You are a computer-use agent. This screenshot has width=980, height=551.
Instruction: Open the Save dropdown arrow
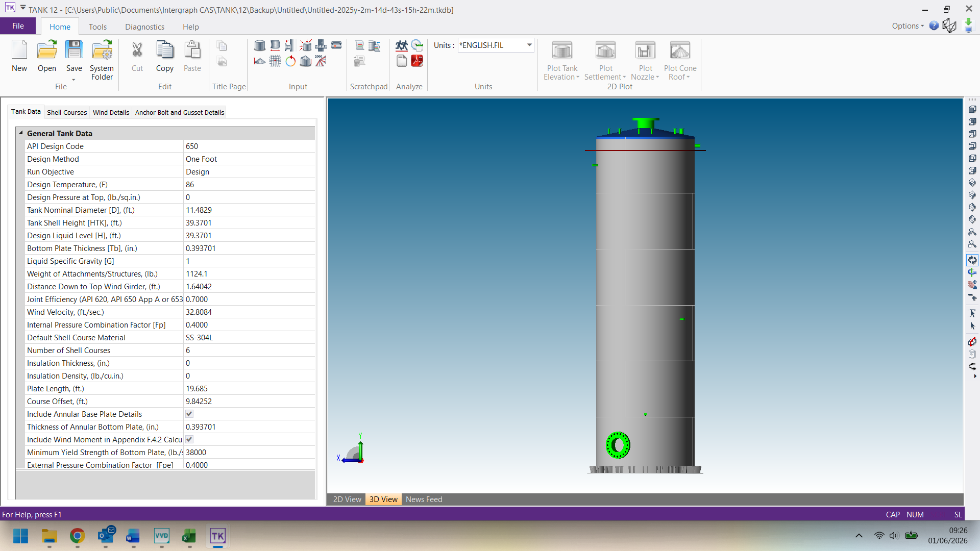tap(74, 80)
